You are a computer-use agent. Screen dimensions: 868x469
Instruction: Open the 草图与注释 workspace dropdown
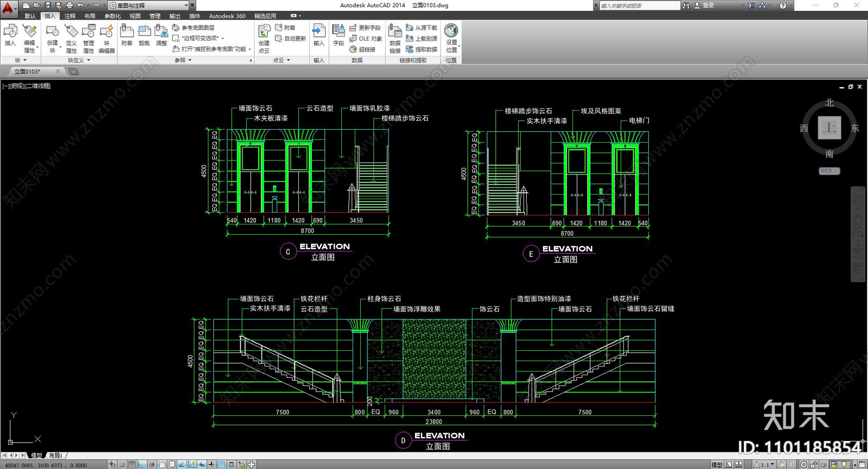(x=149, y=5)
